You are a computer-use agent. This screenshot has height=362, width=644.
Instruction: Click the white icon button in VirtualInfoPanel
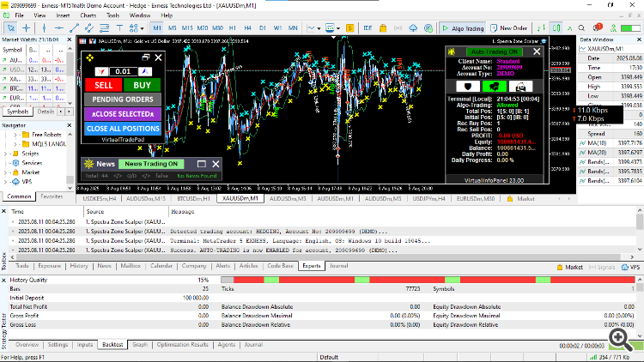(x=521, y=87)
